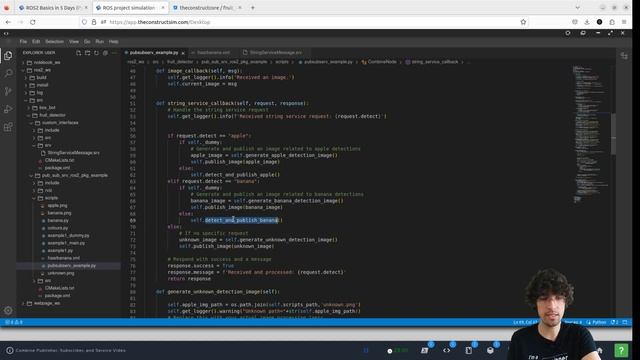Open the File menu

[x=23, y=42]
